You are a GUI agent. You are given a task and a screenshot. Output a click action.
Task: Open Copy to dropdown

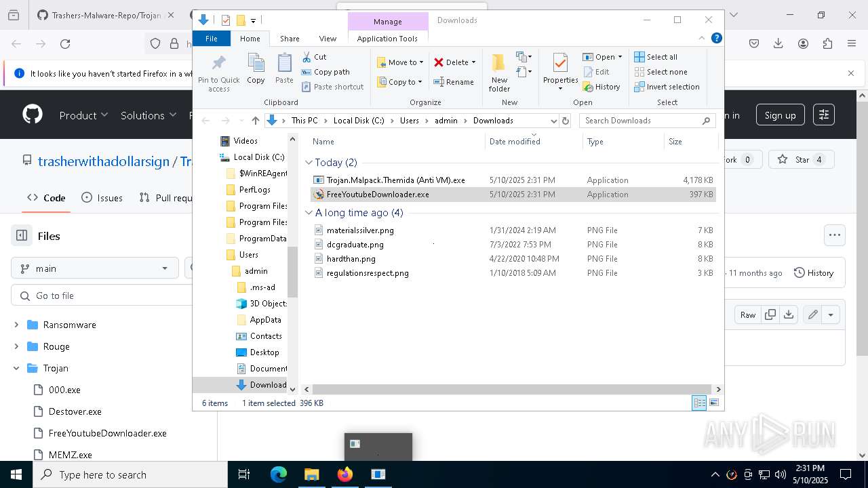click(400, 82)
